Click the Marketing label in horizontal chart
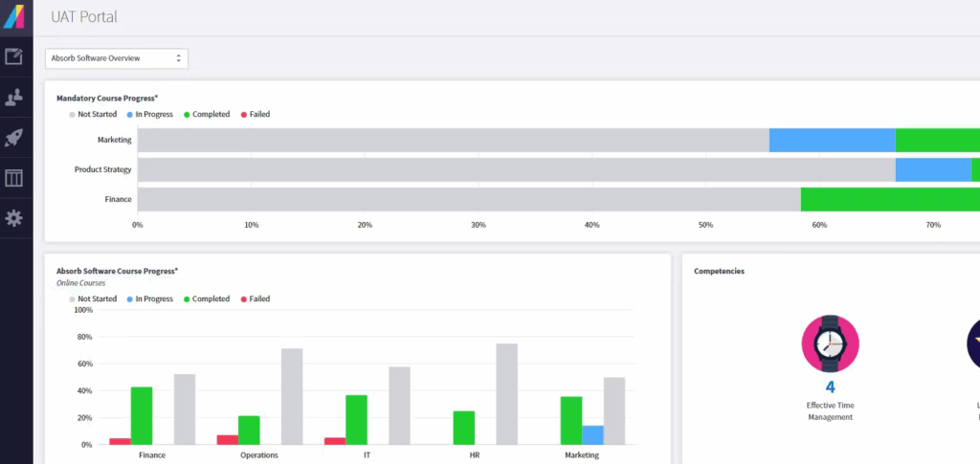 pos(115,140)
